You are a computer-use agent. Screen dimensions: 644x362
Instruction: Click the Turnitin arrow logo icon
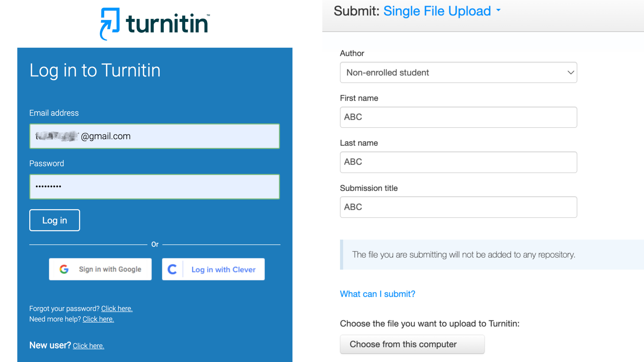pyautogui.click(x=109, y=24)
